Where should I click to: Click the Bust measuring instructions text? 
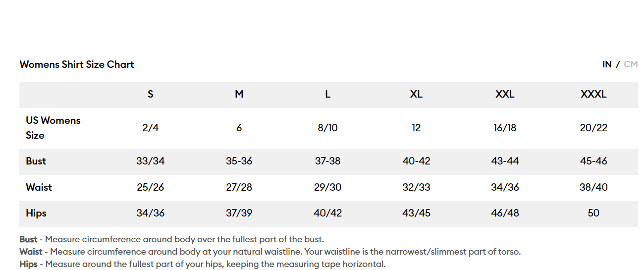172,240
